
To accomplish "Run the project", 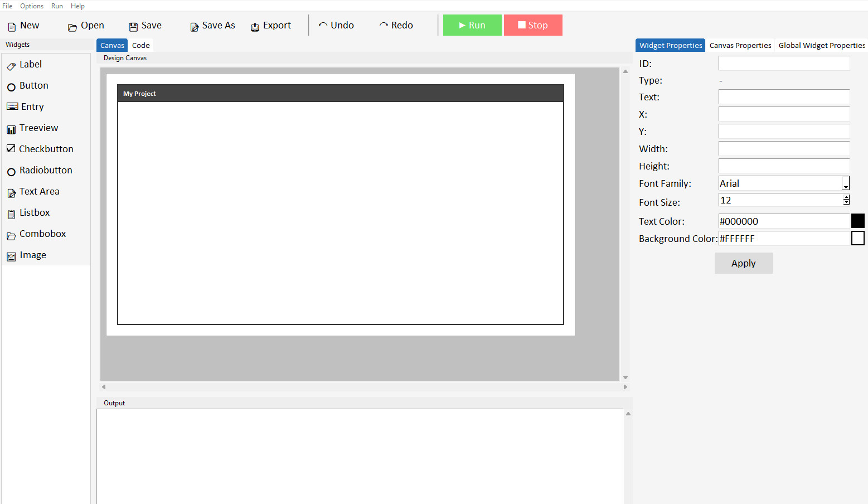I will coord(472,25).
